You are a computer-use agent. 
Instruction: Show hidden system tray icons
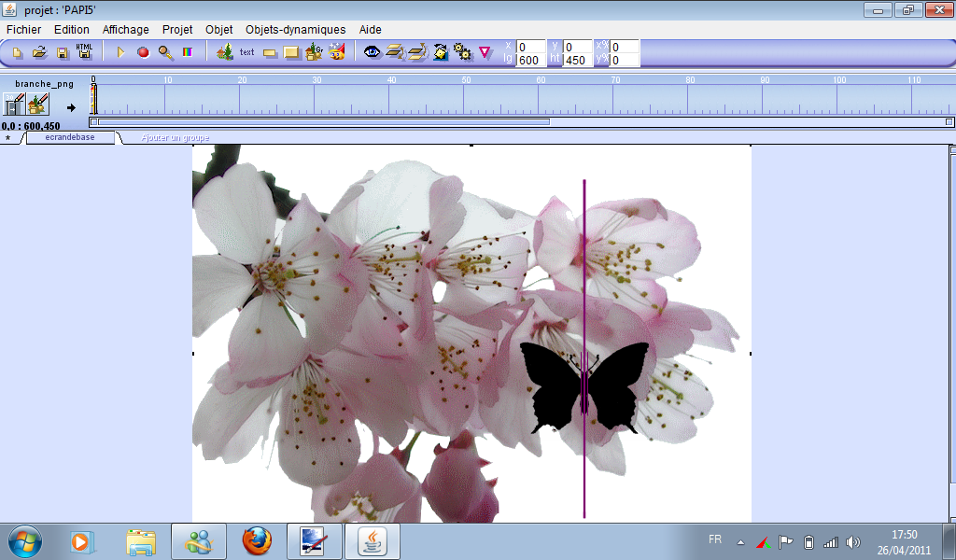(740, 542)
